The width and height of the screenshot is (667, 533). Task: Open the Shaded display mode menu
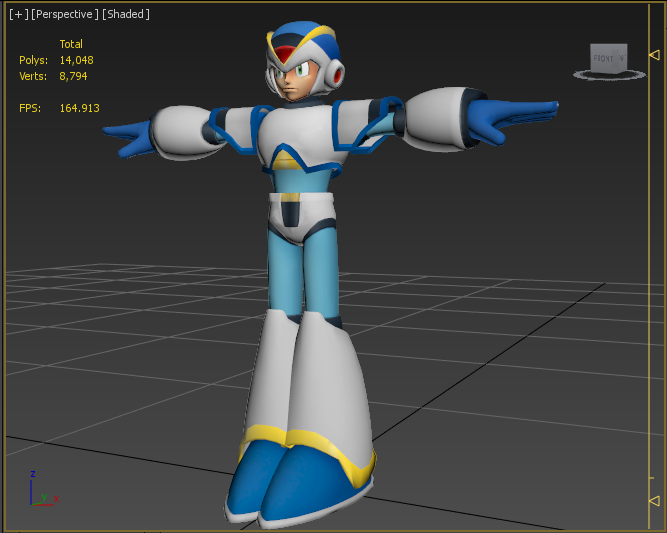(x=125, y=14)
